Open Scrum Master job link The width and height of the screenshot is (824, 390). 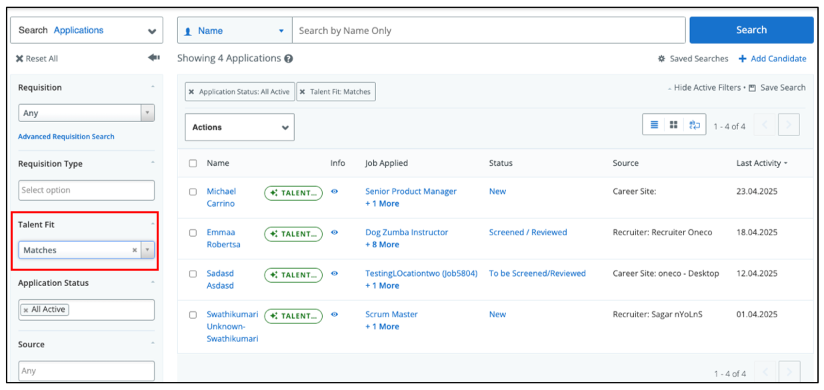pos(392,314)
